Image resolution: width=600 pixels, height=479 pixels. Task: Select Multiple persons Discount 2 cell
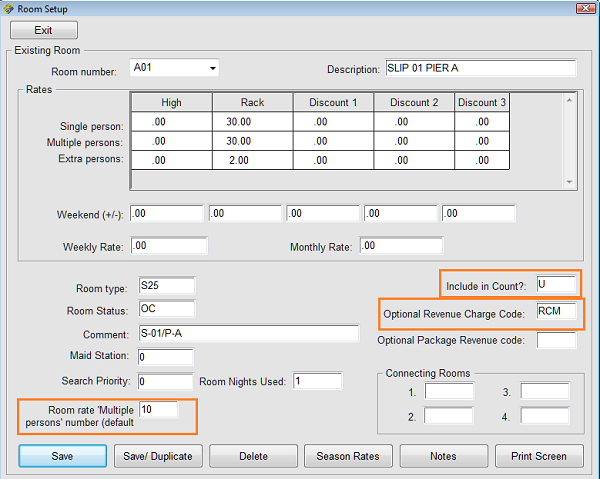coord(414,141)
